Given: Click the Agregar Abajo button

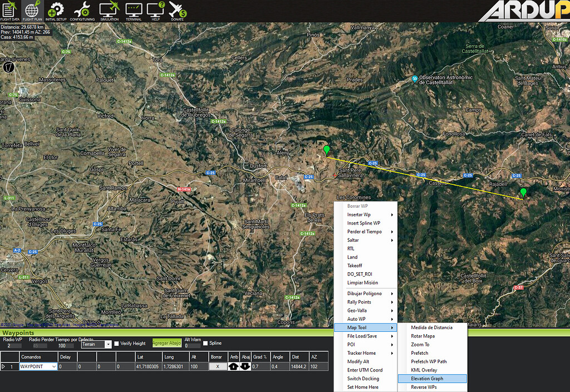Looking at the screenshot, I should point(168,343).
